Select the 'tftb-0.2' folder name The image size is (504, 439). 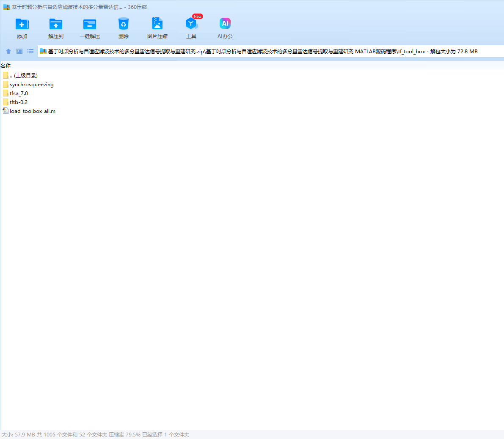coord(19,102)
